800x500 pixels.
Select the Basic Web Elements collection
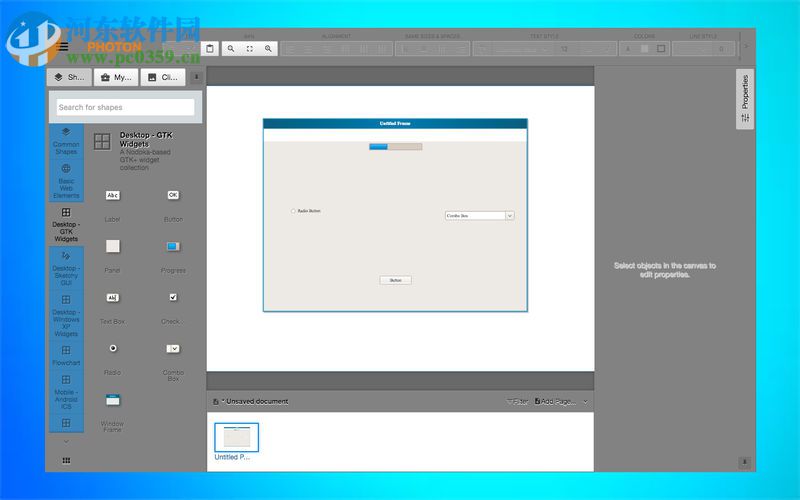tap(66, 181)
